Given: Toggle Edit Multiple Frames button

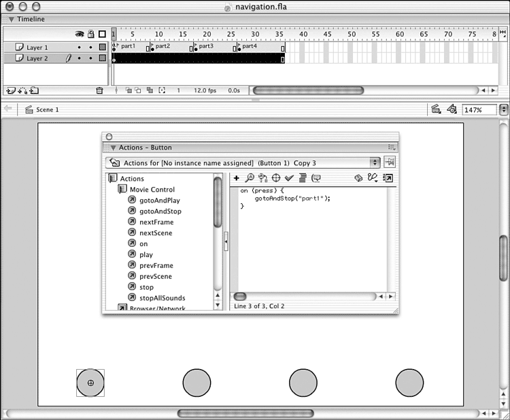Looking at the screenshot, I should [x=150, y=90].
